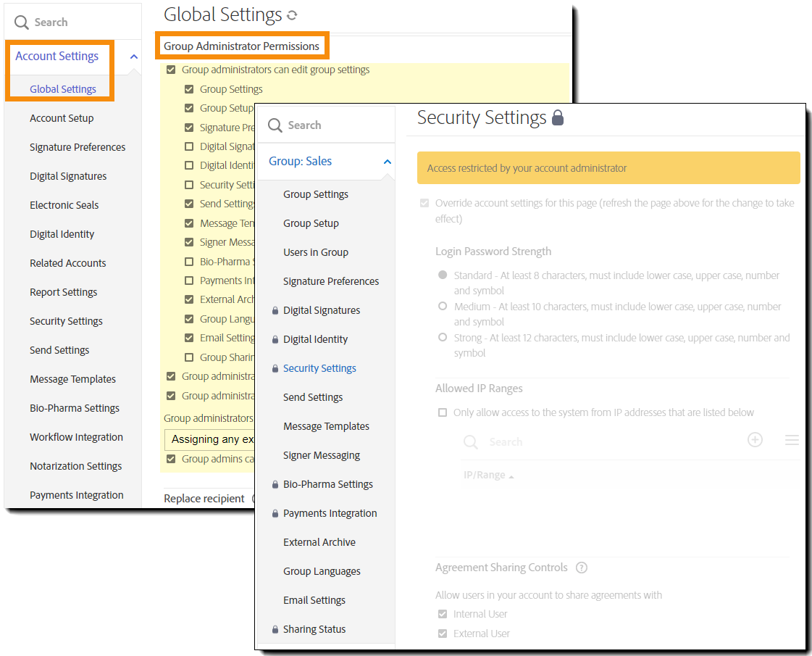Enable only allow access from listed IP addresses
The width and height of the screenshot is (812, 656).
442,412
